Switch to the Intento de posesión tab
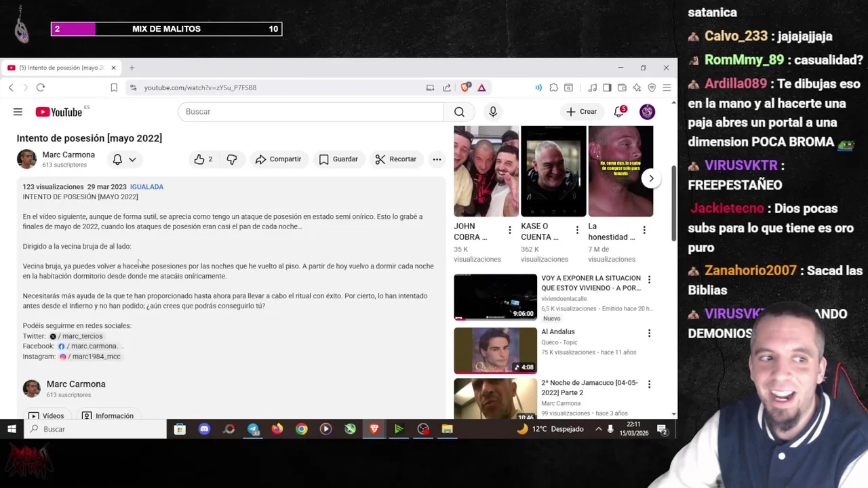Screen dimensions: 868x488 (x=61, y=68)
